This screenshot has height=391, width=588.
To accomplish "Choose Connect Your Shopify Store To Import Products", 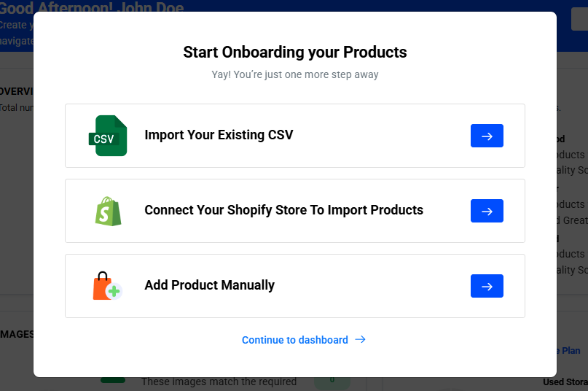I will pyautogui.click(x=283, y=210).
